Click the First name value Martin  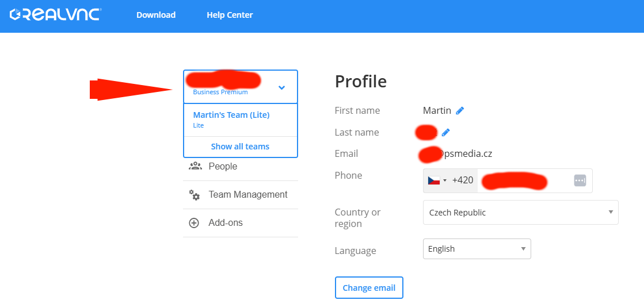pos(437,110)
